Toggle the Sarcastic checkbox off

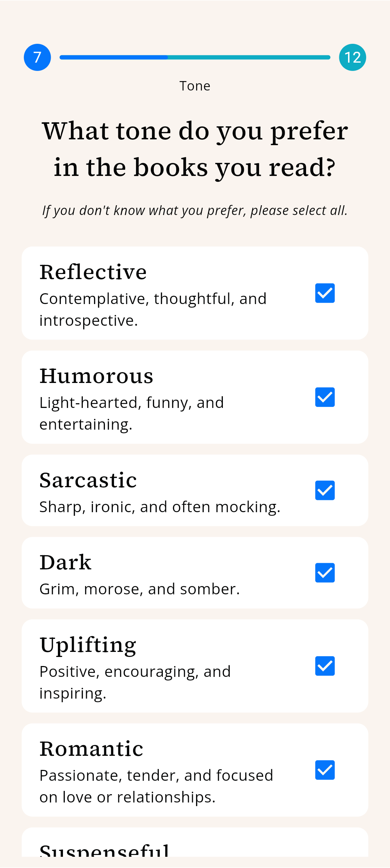325,490
